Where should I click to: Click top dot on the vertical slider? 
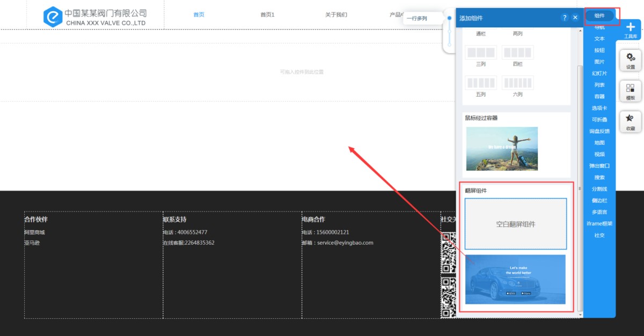coord(450,18)
